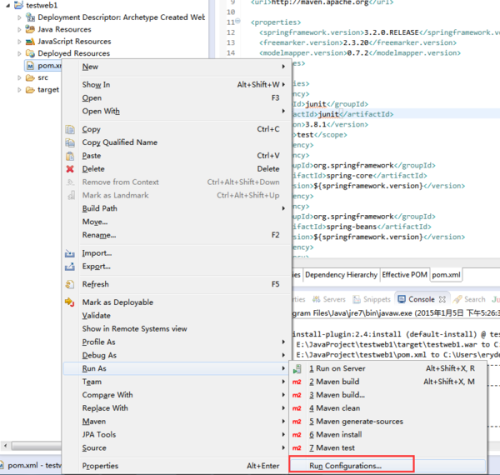Switch to Dependency Hierarchy tab
This screenshot has width=500, height=475.
341,275
